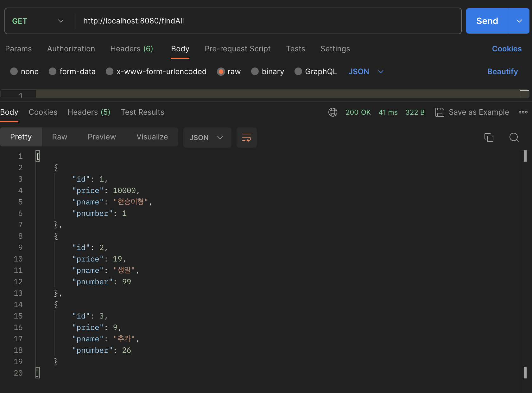Select the binary body type
This screenshot has width=532, height=393.
tap(268, 71)
